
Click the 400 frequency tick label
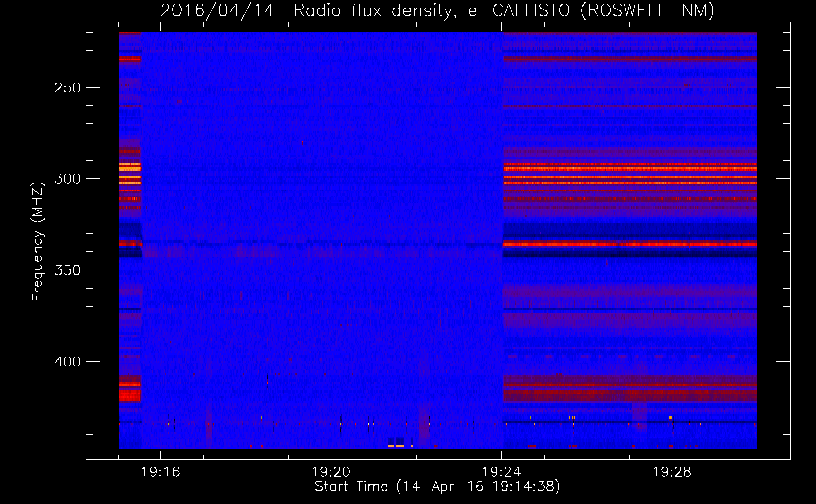point(68,362)
